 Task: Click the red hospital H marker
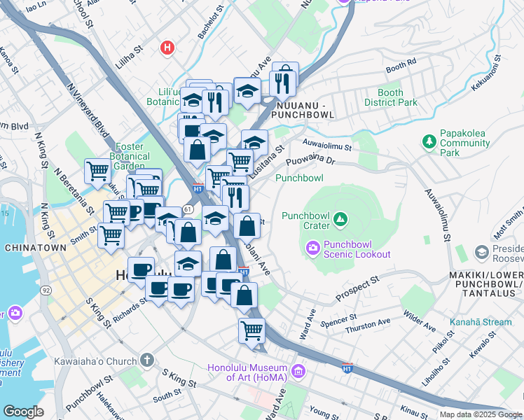pyautogui.click(x=167, y=48)
